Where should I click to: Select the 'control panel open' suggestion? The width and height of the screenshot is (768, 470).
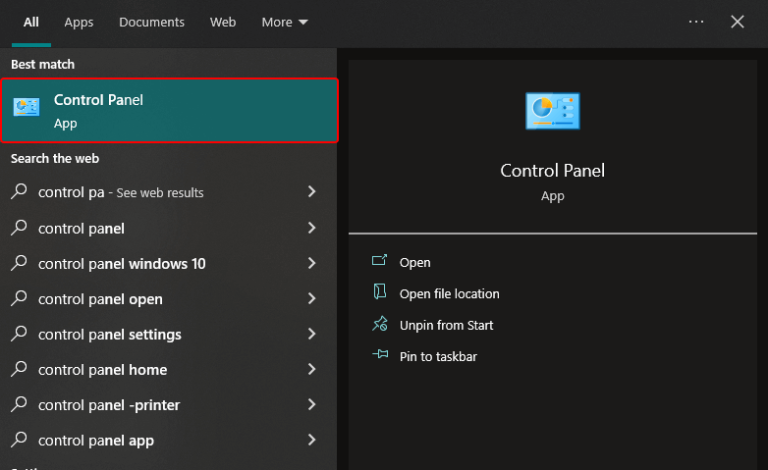100,299
